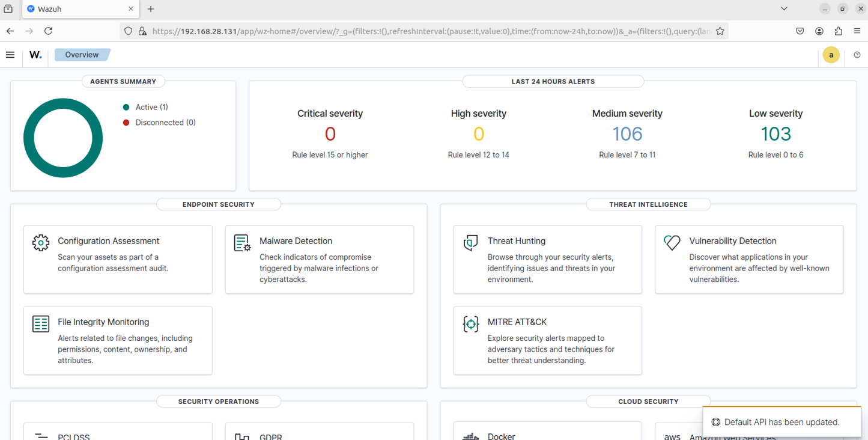Click the 'ENDPOINT SECURITY' heading
Viewport: 868px width, 440px height.
219,204
